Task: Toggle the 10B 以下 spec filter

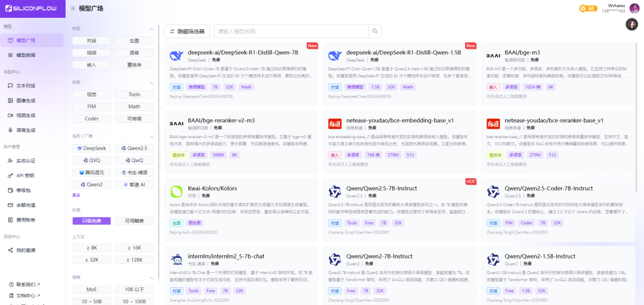Action: click(134, 290)
